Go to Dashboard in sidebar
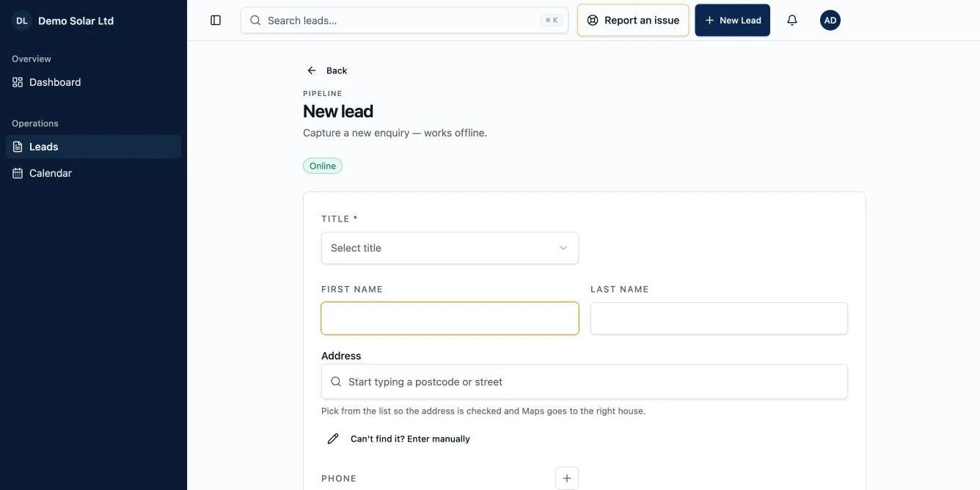This screenshot has height=490, width=980. (x=93, y=82)
